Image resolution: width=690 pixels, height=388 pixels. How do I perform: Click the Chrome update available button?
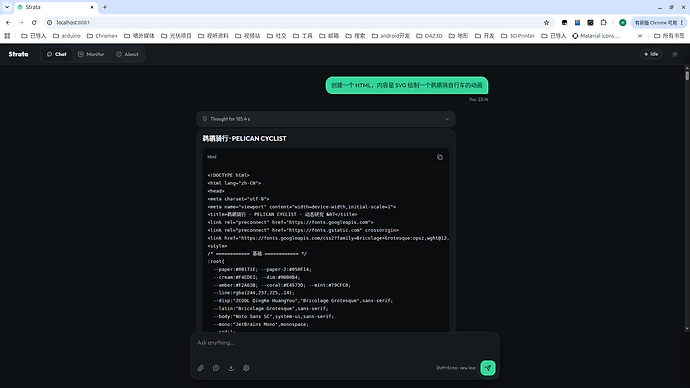click(658, 22)
